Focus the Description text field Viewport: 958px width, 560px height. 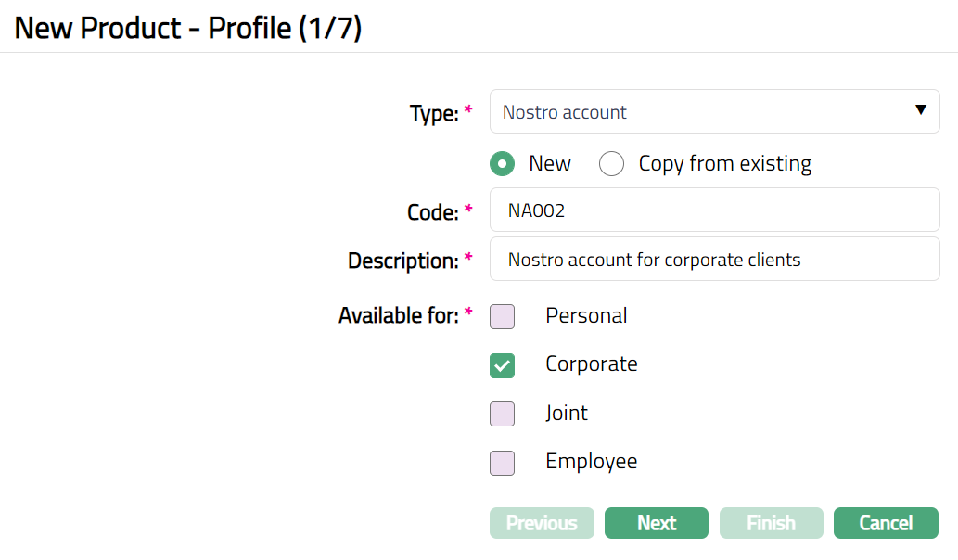point(714,260)
